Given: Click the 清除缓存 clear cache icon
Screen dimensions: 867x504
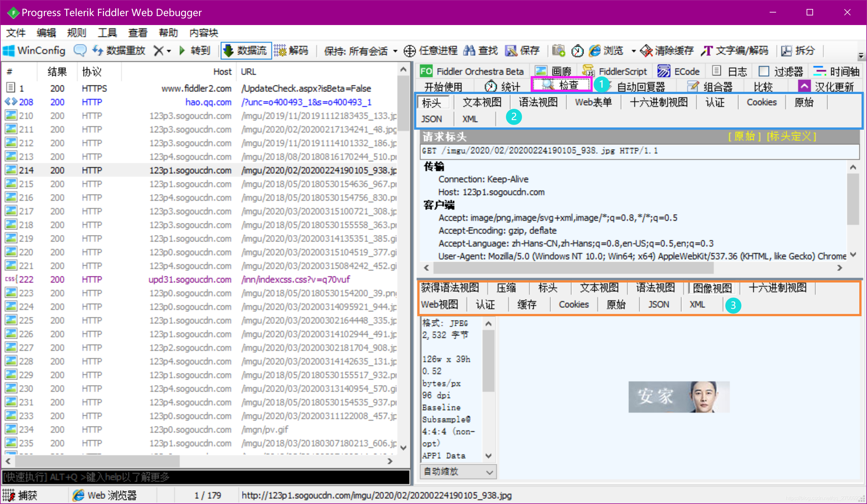Looking at the screenshot, I should 646,51.
